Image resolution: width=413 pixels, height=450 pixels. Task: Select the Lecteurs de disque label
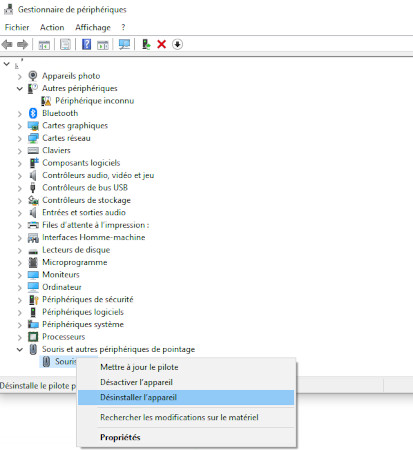click(x=76, y=250)
